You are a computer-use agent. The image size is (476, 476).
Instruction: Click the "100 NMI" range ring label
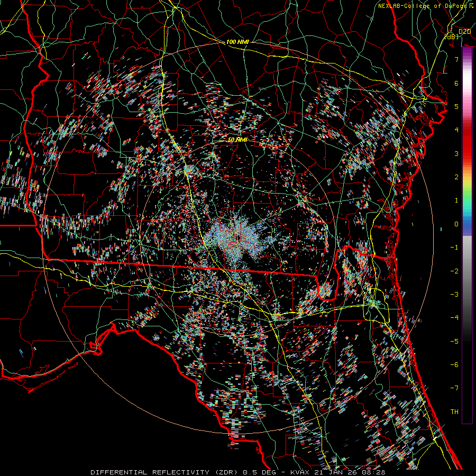click(x=237, y=42)
